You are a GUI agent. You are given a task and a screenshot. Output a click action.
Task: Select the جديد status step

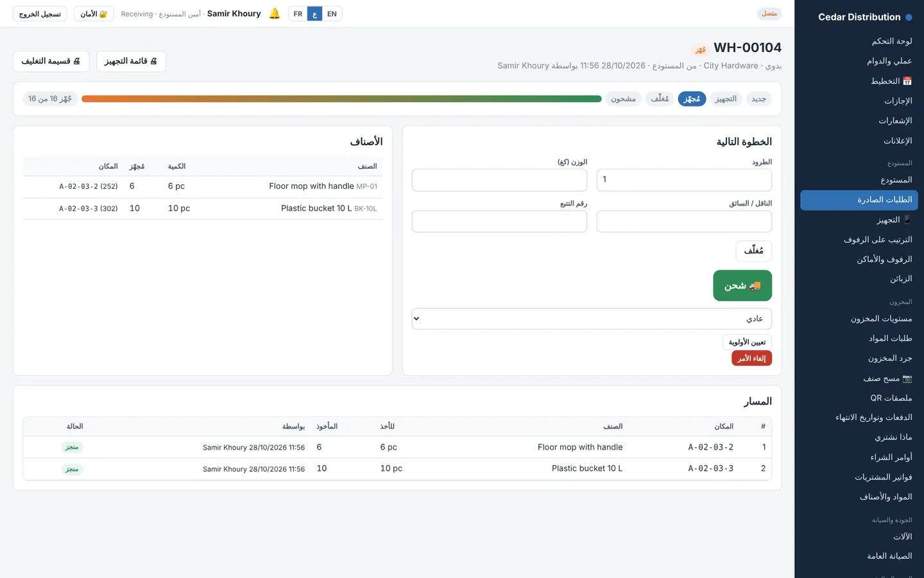(x=759, y=99)
